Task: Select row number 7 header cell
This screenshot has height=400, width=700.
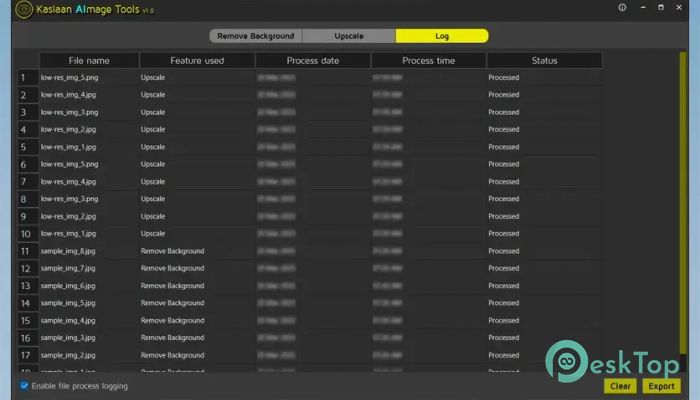Action: [23, 182]
